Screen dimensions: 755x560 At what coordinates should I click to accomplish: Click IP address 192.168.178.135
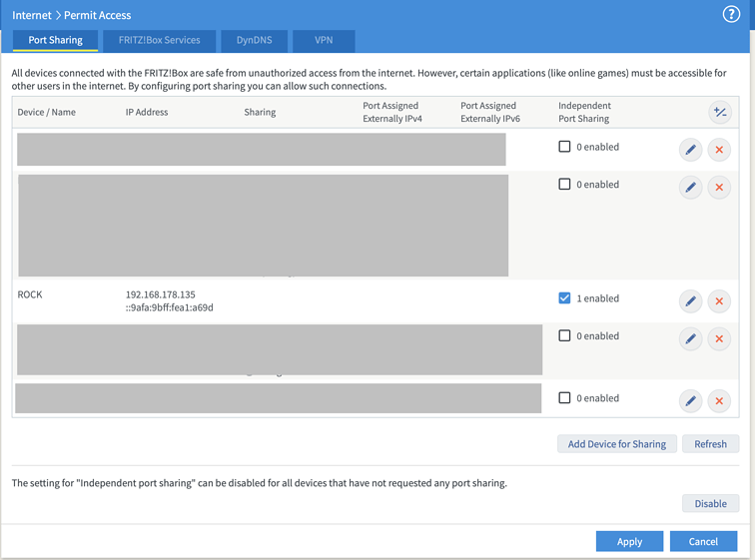click(161, 294)
